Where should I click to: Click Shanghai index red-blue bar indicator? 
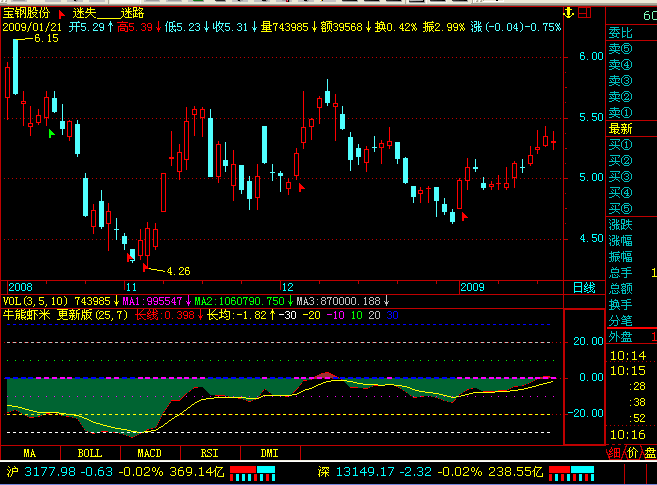[251, 470]
